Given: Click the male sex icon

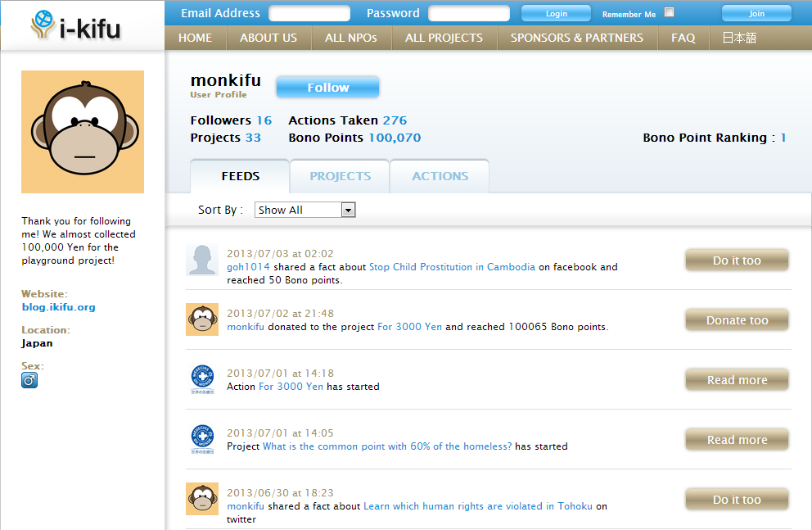Looking at the screenshot, I should [29, 380].
